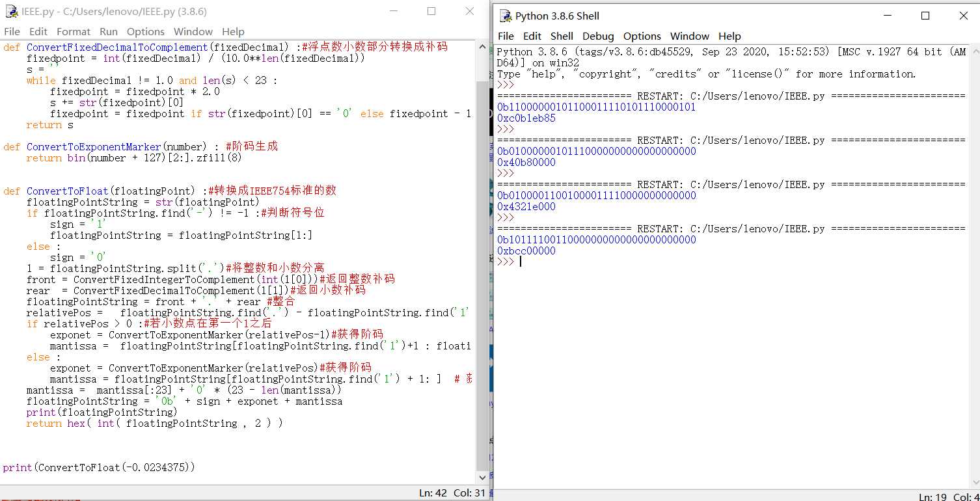Open Format menu in IEEE.py editor
This screenshot has height=501, width=980.
tap(74, 31)
